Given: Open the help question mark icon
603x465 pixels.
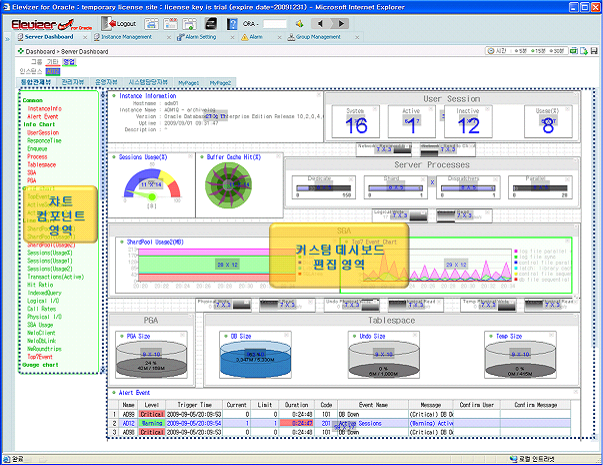Looking at the screenshot, I should [232, 24].
